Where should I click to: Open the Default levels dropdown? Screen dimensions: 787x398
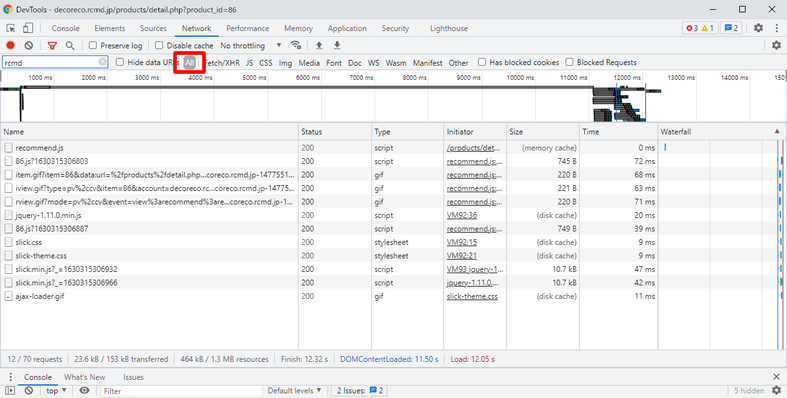295,390
